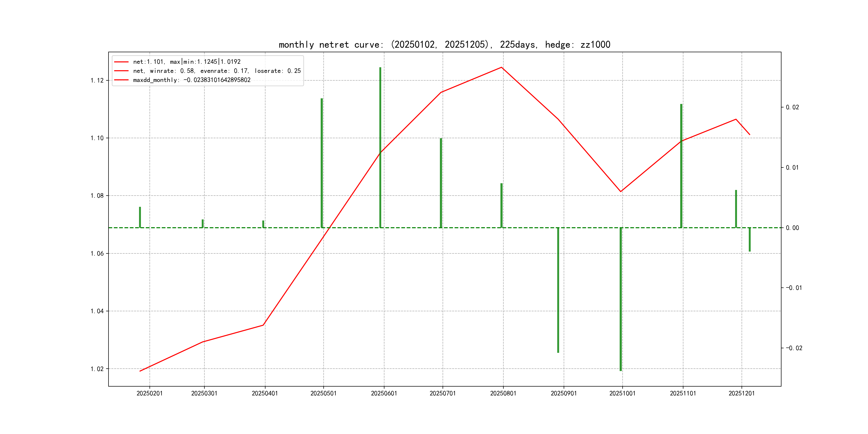868x434 pixels.
Task: Click the net:1.101 legend entry
Action: click(x=187, y=62)
